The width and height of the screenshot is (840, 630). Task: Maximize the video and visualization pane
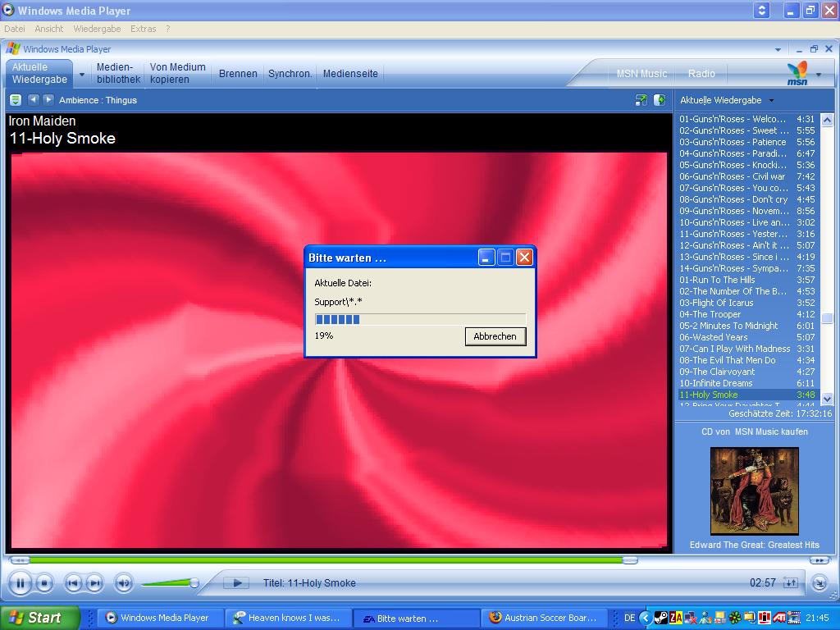coord(660,100)
